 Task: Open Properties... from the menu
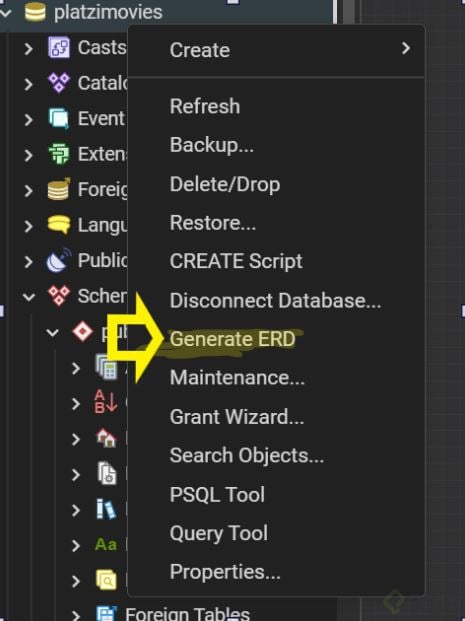(x=225, y=572)
